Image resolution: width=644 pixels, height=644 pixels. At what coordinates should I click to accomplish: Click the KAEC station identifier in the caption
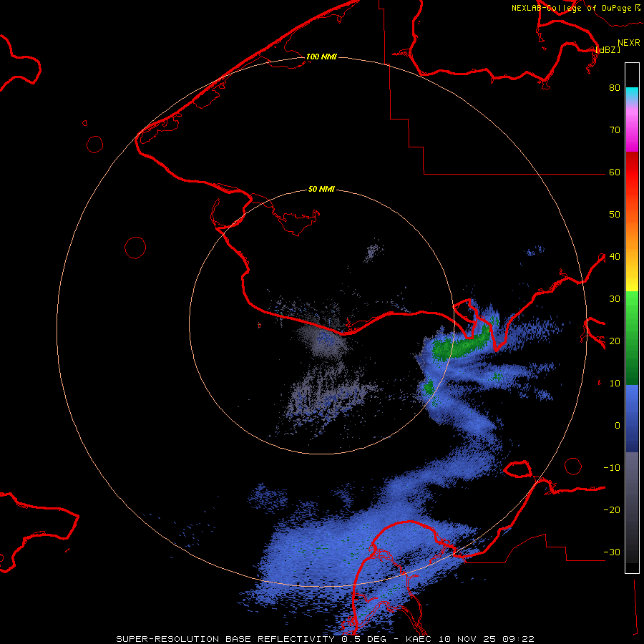click(x=420, y=639)
